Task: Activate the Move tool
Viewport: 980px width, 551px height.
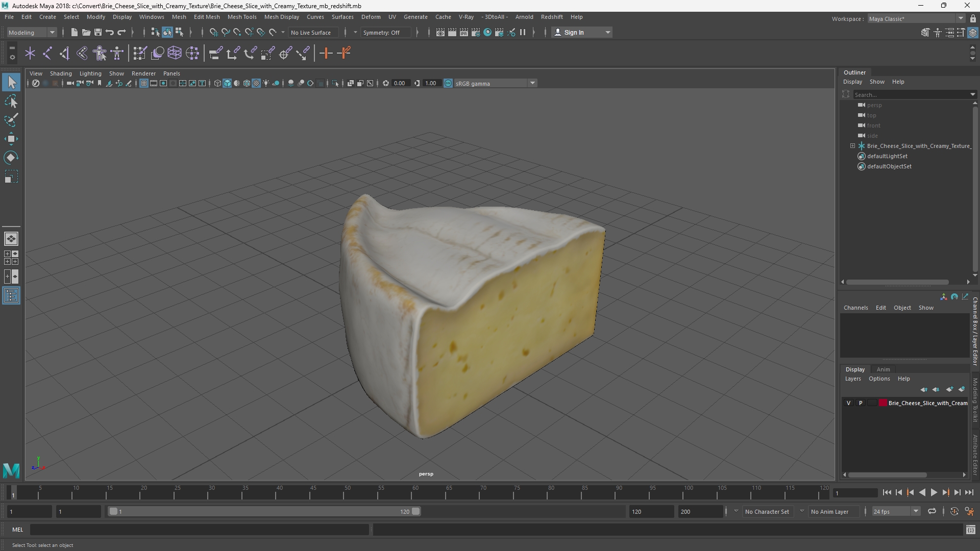Action: 11,139
